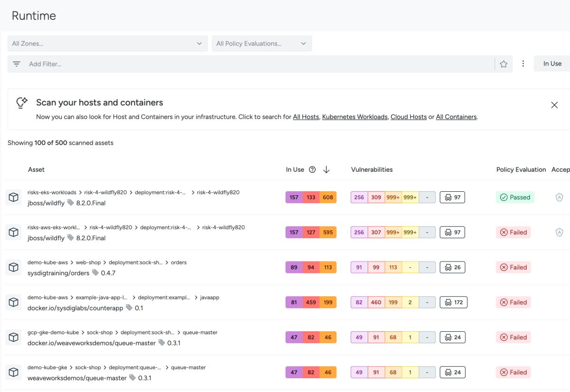The image size is (570, 392).
Task: Follow the All Containers link
Action: pos(456,117)
